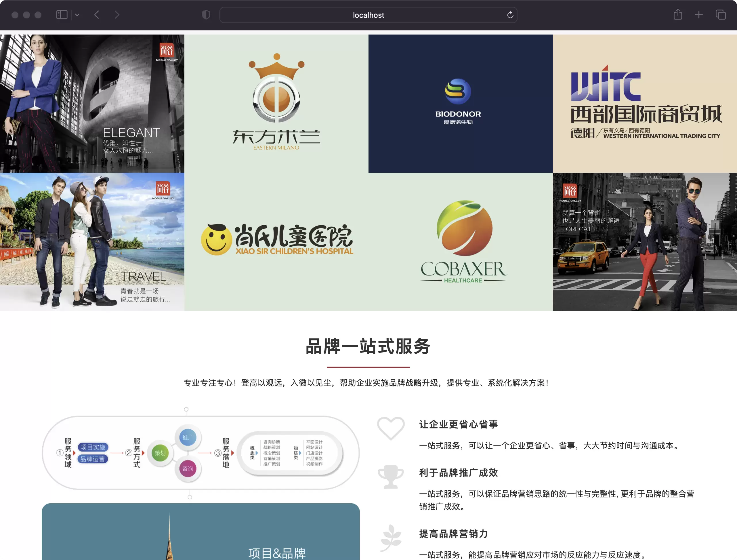Viewport: 737px width, 560px height.
Task: Click the magenta 咨询 circle
Action: [x=188, y=469]
